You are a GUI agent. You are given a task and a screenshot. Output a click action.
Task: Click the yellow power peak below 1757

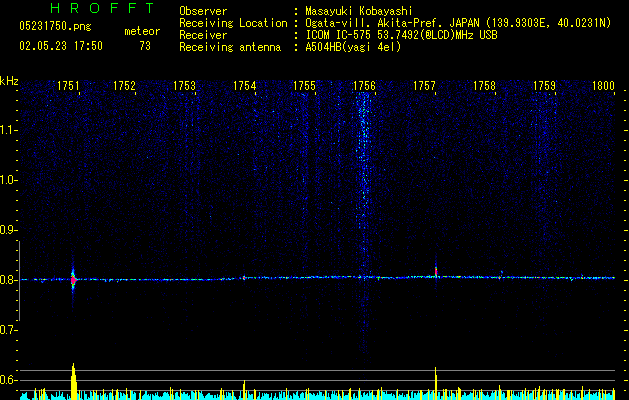click(x=436, y=383)
